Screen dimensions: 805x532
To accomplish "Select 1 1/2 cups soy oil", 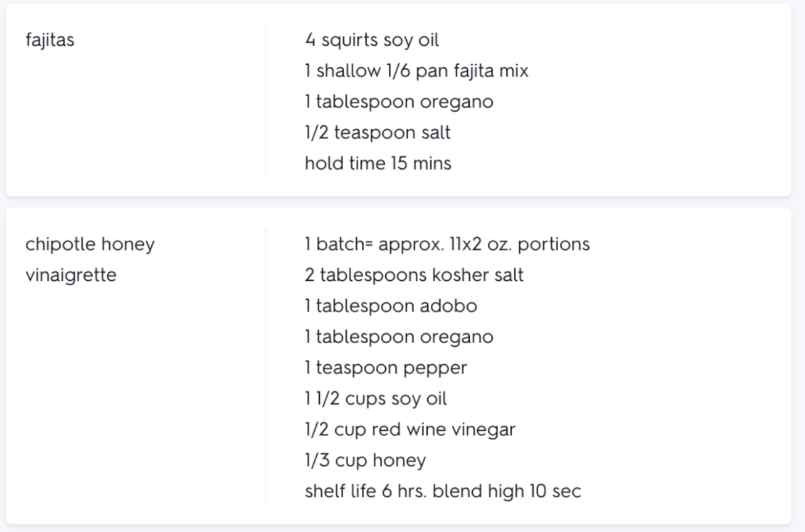I will (376, 399).
